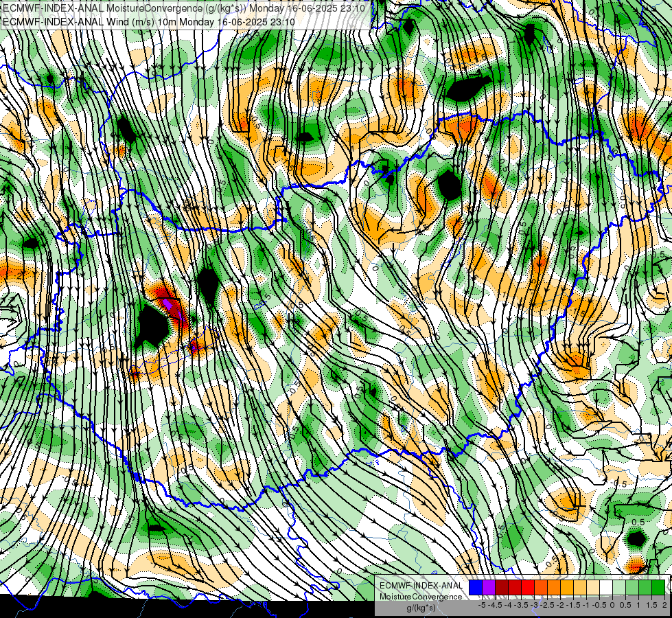
Task: Click 'MoistureConvergence' label in the legend box
Action: (421, 597)
